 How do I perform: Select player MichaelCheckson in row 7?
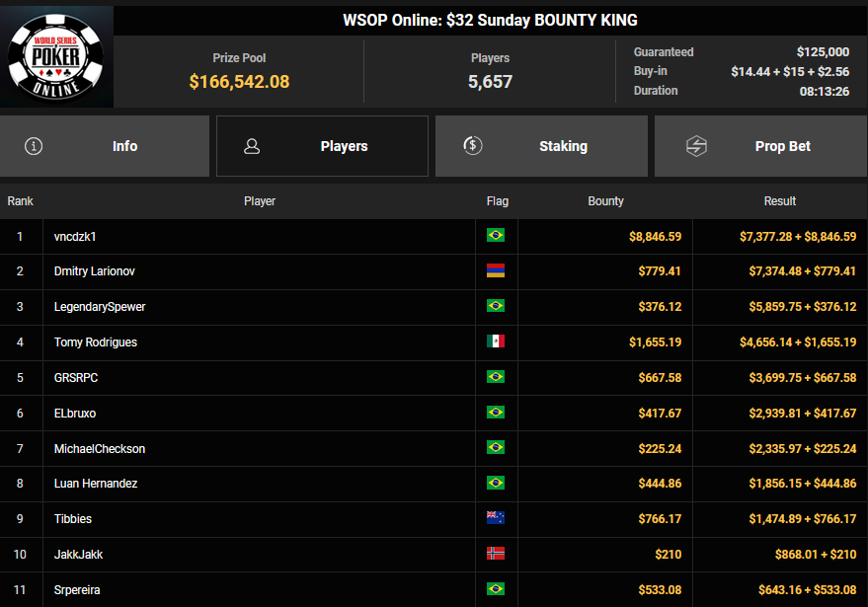click(100, 448)
